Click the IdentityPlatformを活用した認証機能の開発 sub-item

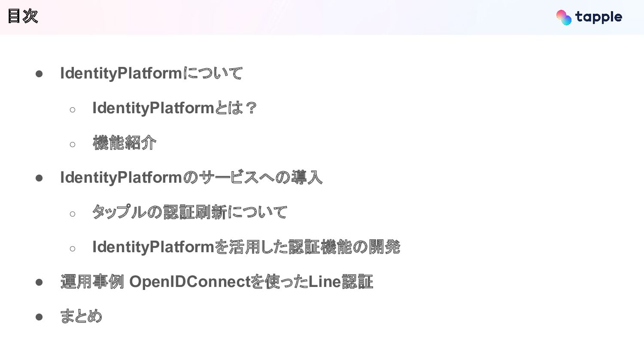pos(246,247)
